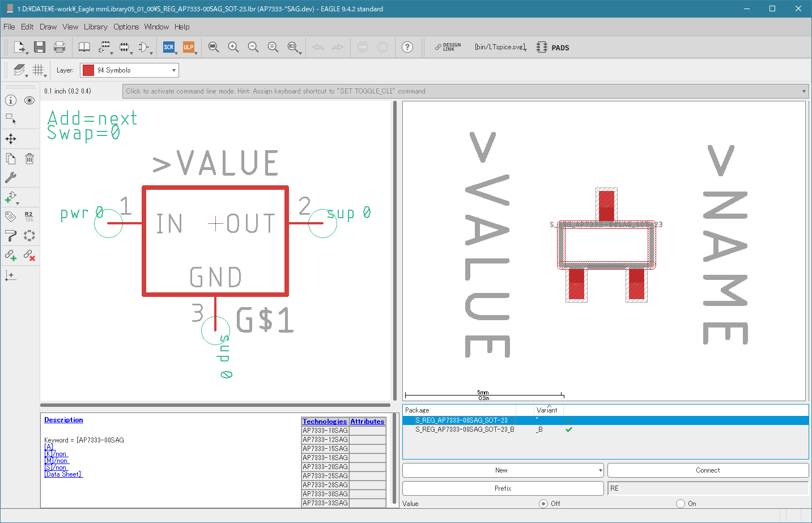Click the Zoom to fit icon
The width and height of the screenshot is (812, 523).
(x=214, y=47)
